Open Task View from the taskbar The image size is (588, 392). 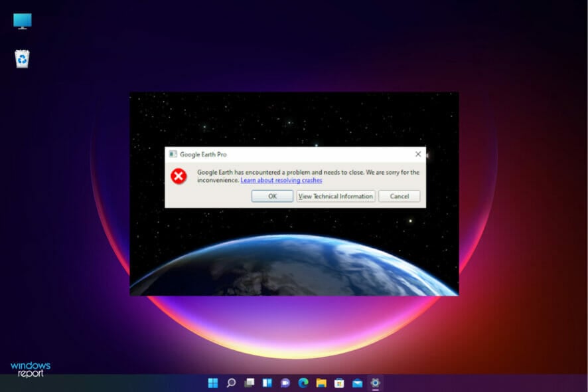point(249,383)
